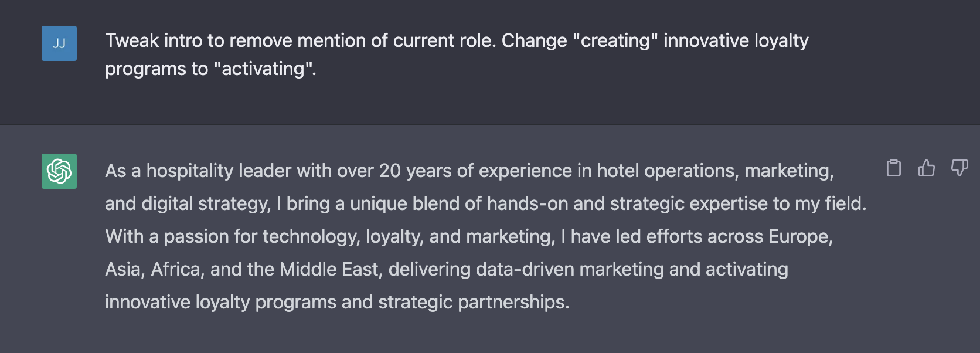The image size is (980, 353).
Task: Click "Middle East" in the response
Action: 329,269
